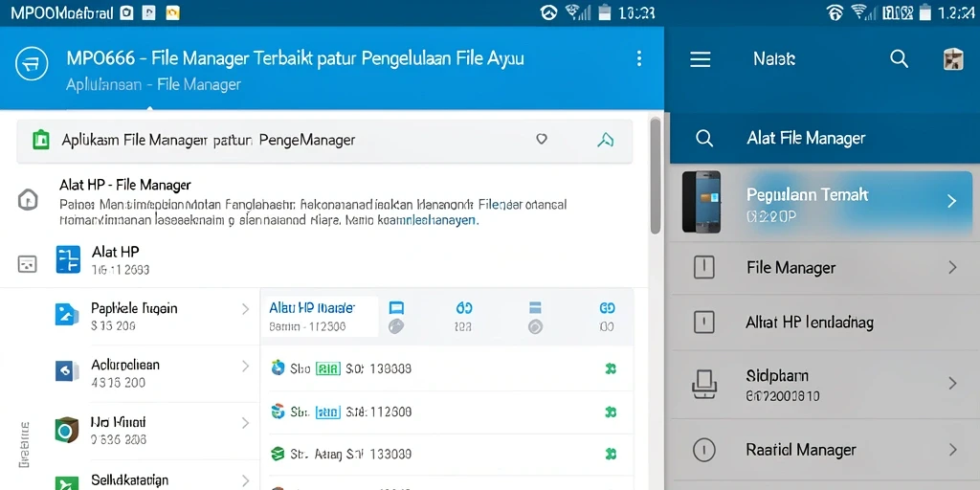
Task: Click the Wi-Fi icon in left status bar
Action: pyautogui.click(x=574, y=11)
